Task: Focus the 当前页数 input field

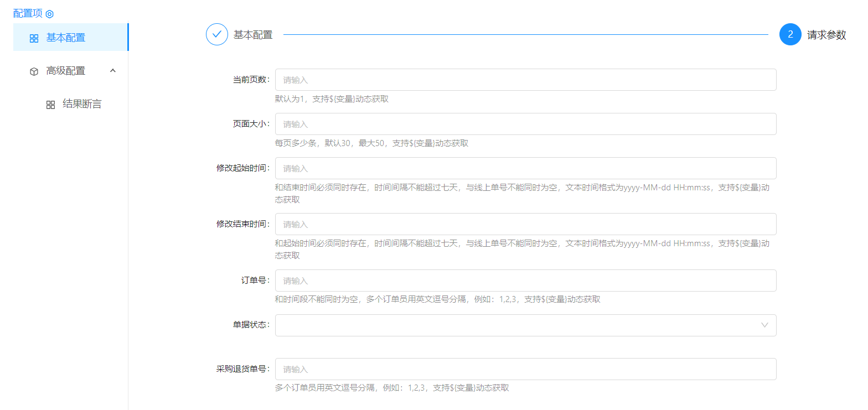Action: (525, 80)
